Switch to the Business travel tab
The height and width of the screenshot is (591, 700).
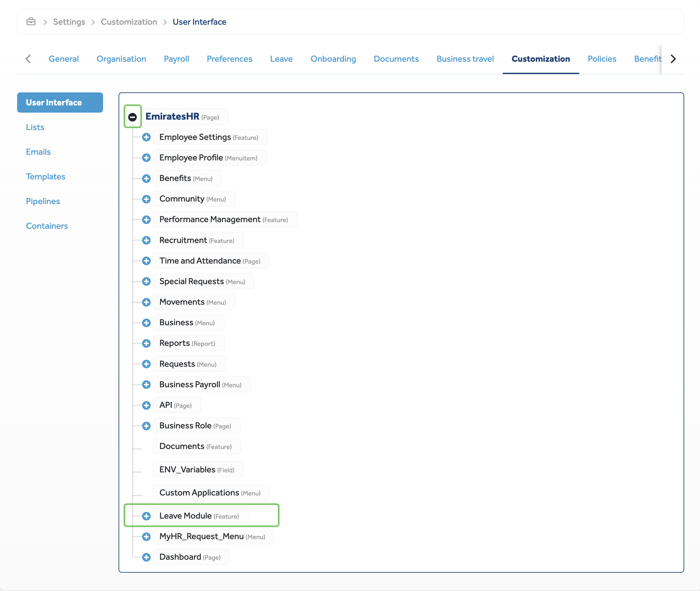tap(465, 59)
